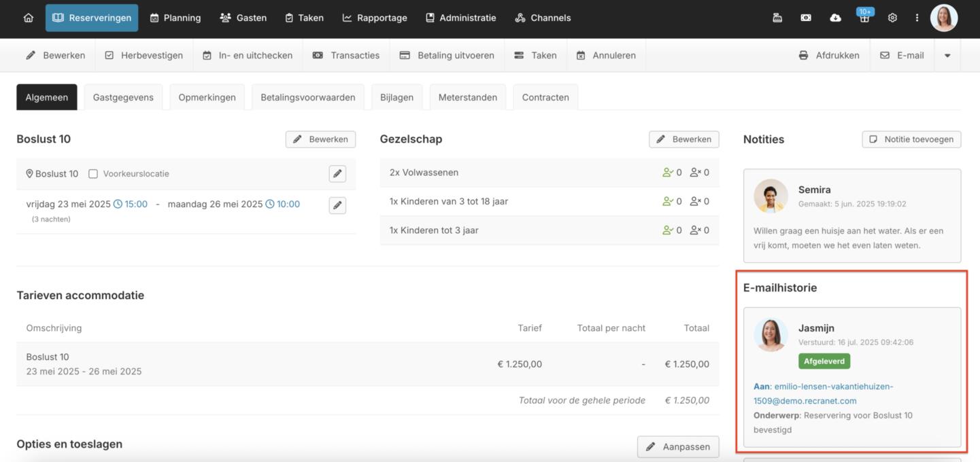Open the Planning menu

(x=175, y=18)
